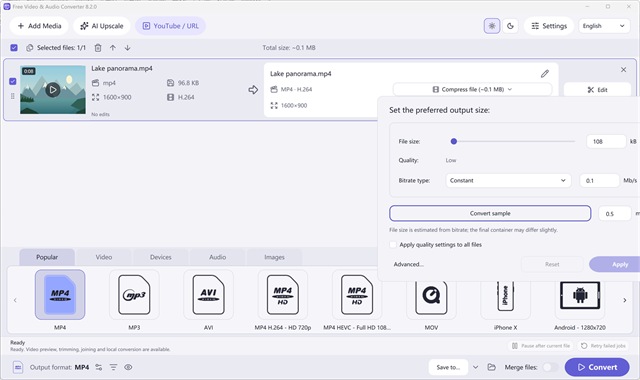
Task: Show previous formats with left arrow
Action: click(x=15, y=300)
